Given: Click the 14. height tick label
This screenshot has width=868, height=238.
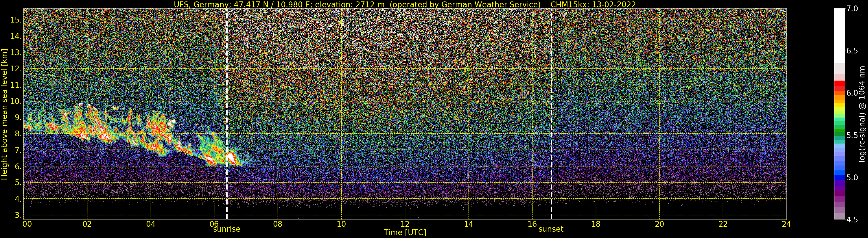Looking at the screenshot, I should click(16, 36).
